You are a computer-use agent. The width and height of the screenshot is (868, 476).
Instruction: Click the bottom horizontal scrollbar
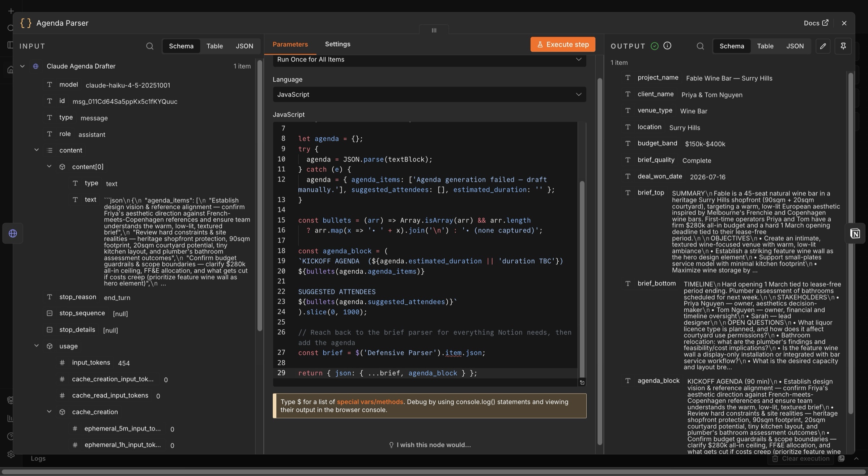point(433,472)
